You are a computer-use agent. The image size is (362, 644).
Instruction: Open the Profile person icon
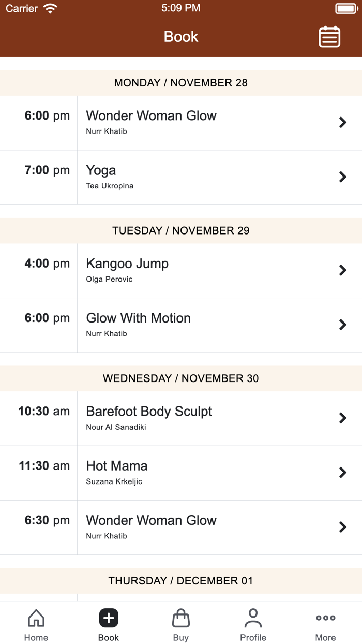tap(253, 618)
